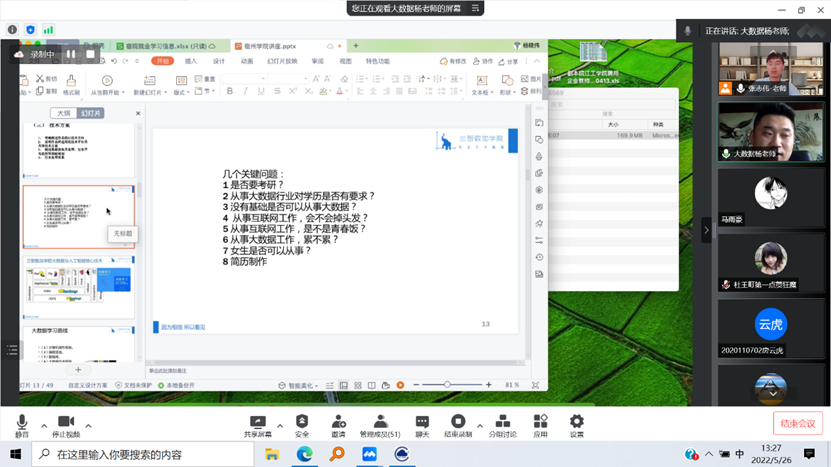Open manage members panel
The height and width of the screenshot is (467, 831).
380,423
